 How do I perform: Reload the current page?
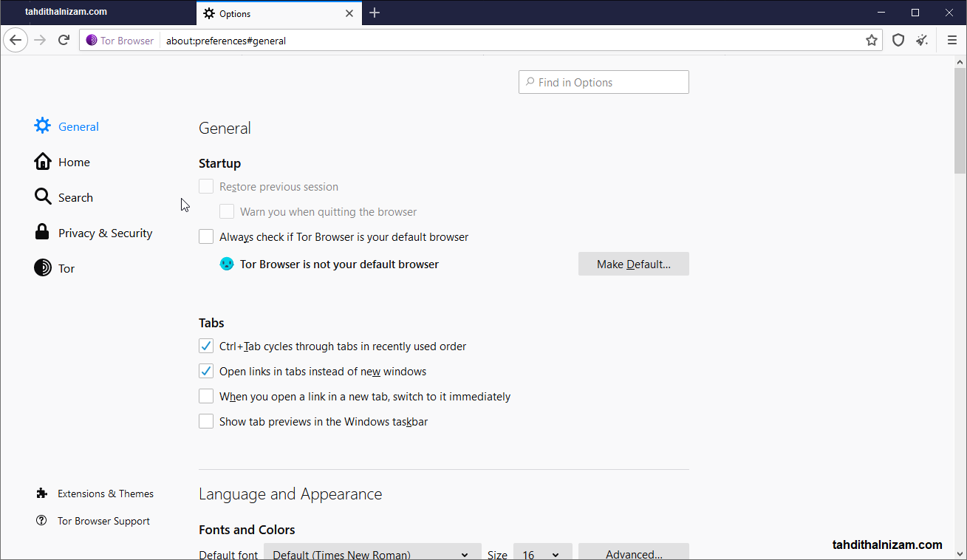click(x=64, y=40)
